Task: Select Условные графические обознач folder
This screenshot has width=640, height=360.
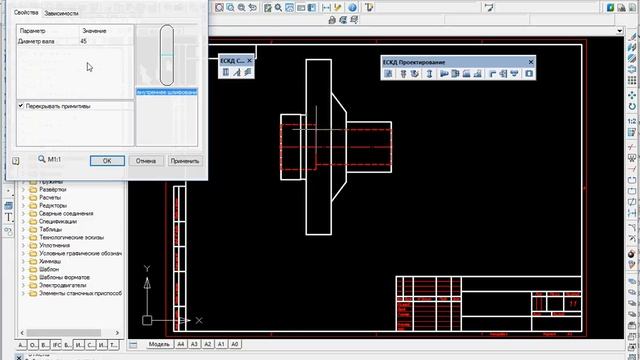Action: [80, 253]
